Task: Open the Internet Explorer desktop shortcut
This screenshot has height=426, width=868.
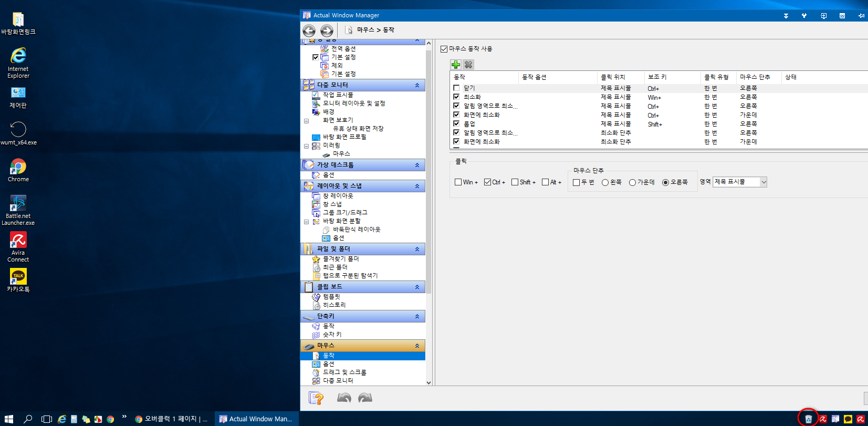Action: (x=18, y=63)
